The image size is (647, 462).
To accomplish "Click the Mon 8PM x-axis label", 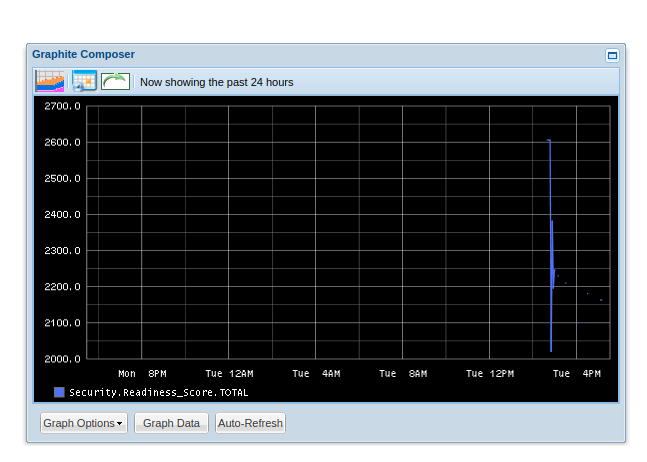I will (142, 374).
